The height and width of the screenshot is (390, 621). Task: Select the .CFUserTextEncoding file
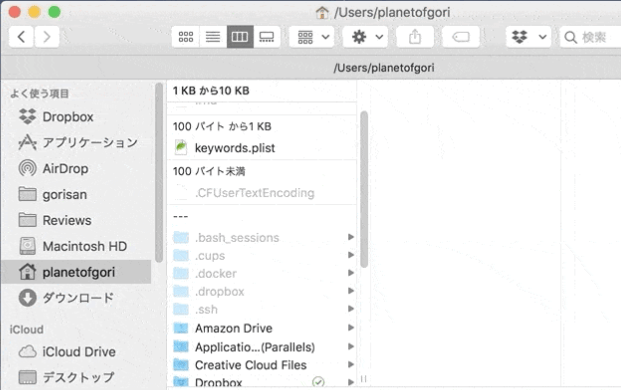coord(261,193)
